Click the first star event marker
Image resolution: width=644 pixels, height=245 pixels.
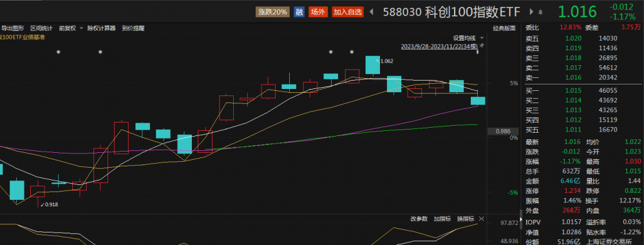click(x=59, y=52)
